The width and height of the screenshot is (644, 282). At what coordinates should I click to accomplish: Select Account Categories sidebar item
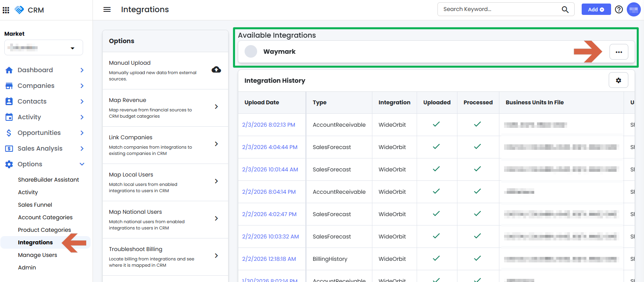click(45, 217)
